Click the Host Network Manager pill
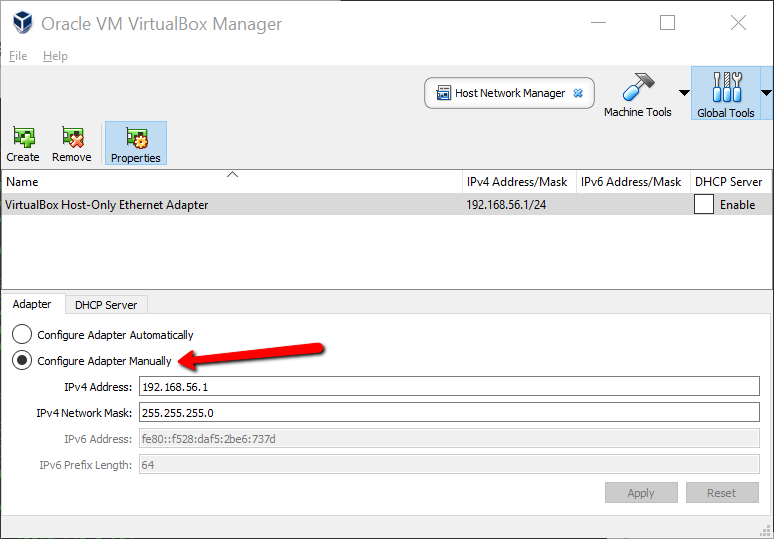774x539 pixels. [509, 93]
